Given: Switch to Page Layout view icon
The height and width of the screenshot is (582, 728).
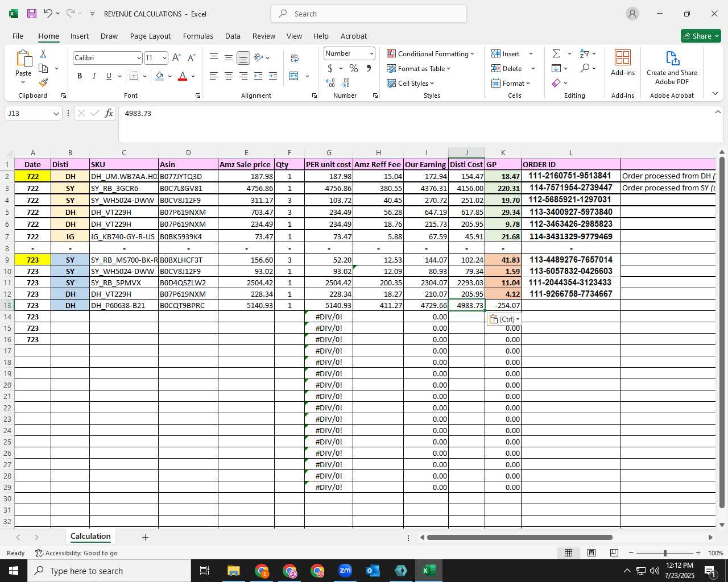Looking at the screenshot, I should [x=591, y=553].
